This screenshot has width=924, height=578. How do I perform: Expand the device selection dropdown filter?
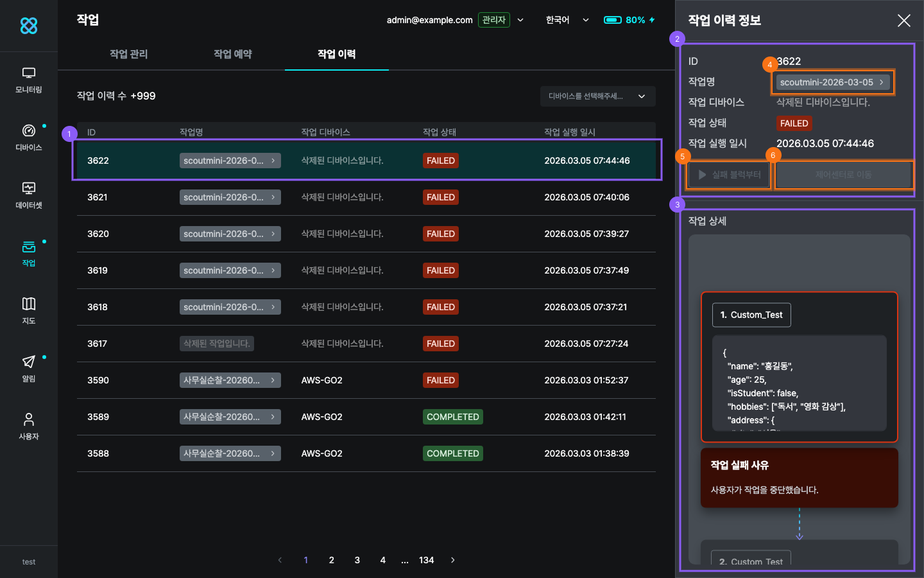[x=597, y=96]
